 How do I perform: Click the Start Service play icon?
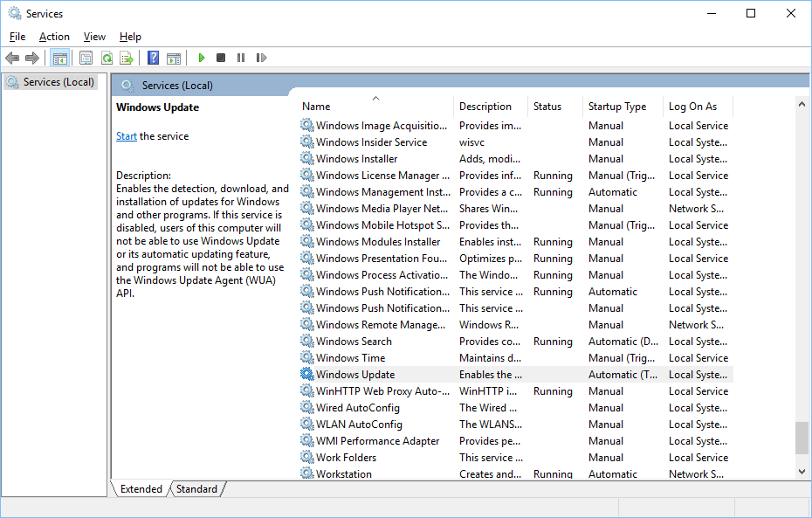pyautogui.click(x=202, y=58)
